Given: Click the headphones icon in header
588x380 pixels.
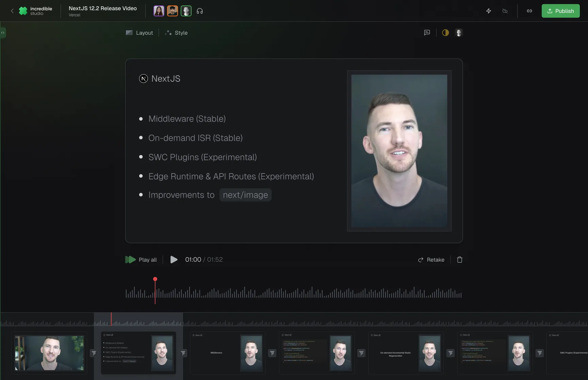Looking at the screenshot, I should pos(200,11).
